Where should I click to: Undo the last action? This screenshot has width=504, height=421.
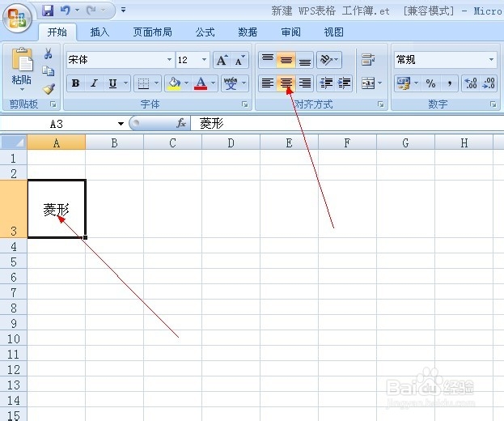(65, 11)
